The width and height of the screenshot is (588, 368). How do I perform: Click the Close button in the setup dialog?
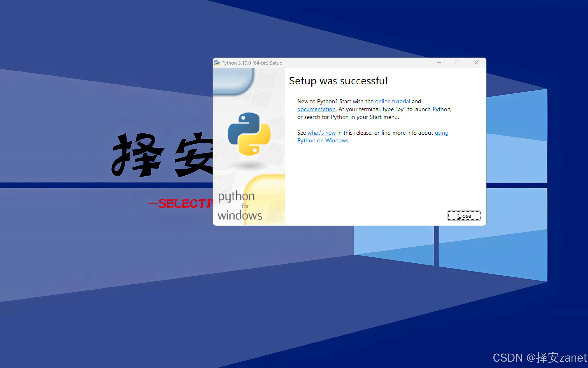(464, 216)
